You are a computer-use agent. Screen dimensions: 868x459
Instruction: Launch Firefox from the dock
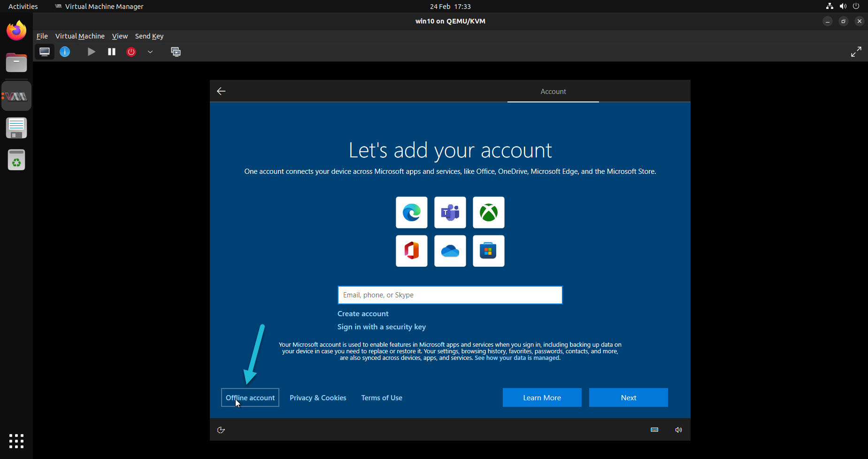(16, 30)
